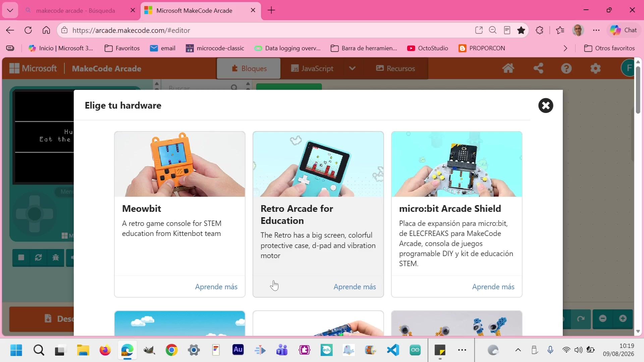
Task: Open the microcode-classic bookmark
Action: tap(215, 48)
